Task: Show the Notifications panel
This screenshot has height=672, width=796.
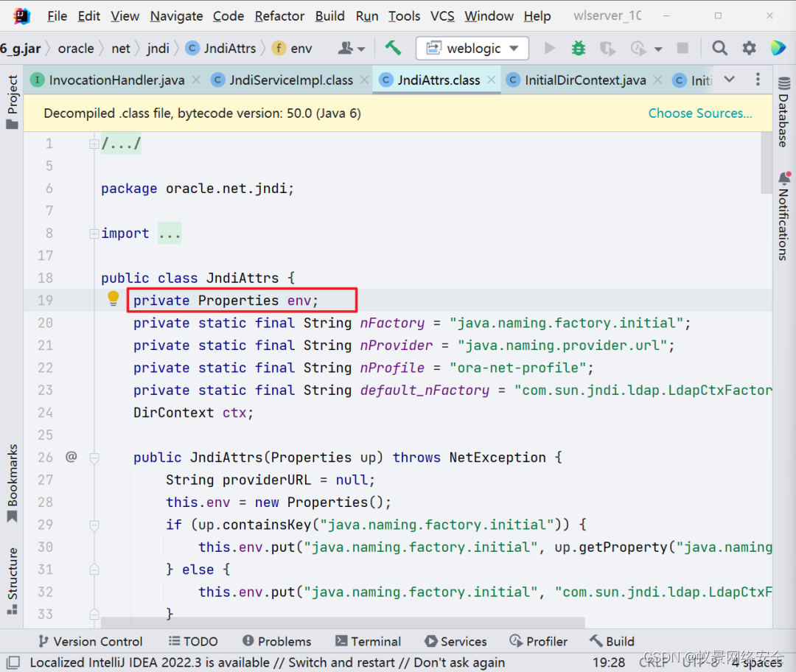Action: pyautogui.click(x=783, y=220)
